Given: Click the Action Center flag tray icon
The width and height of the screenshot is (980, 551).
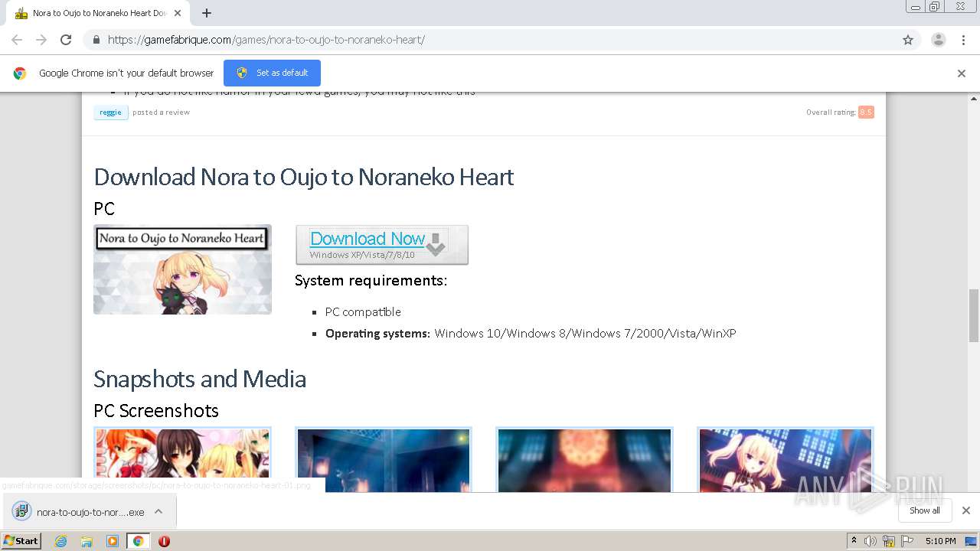Looking at the screenshot, I should (907, 541).
